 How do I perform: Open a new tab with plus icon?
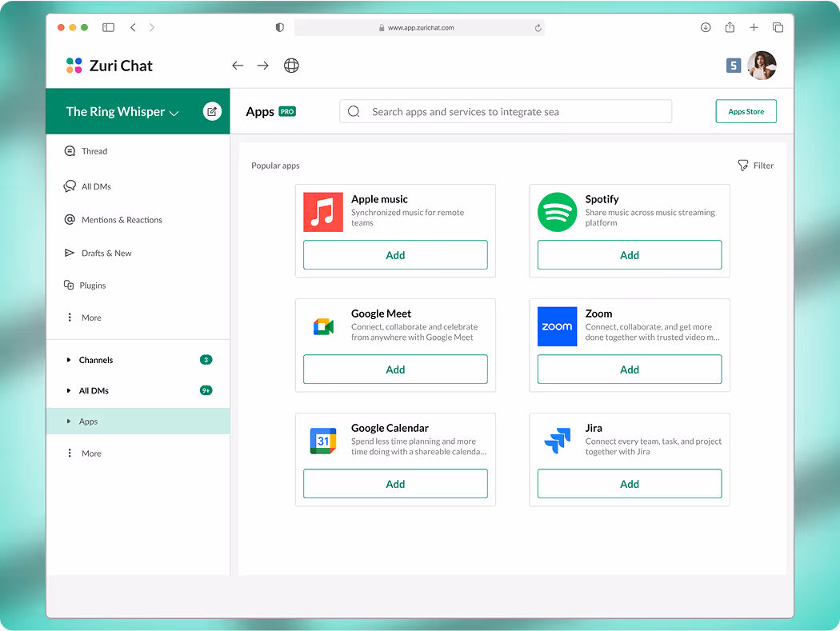coord(754,27)
